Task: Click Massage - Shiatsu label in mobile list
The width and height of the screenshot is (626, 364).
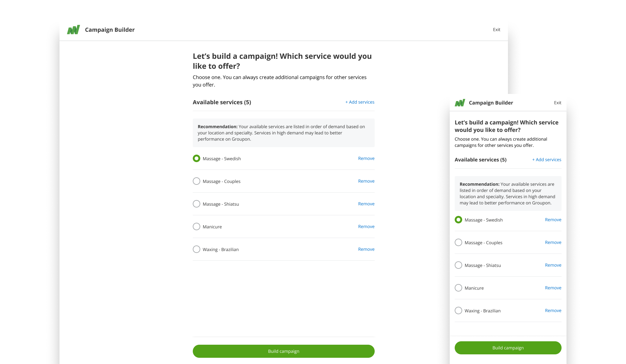Action: pos(483,265)
